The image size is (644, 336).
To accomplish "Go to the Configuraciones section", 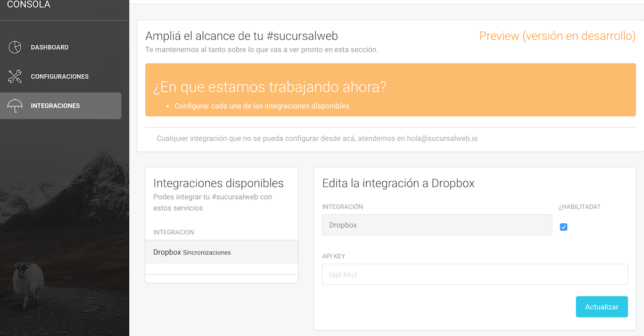I will tap(60, 76).
